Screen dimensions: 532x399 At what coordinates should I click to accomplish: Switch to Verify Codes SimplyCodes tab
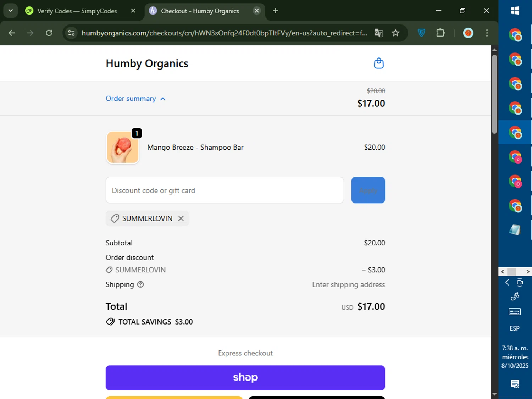tap(77, 11)
